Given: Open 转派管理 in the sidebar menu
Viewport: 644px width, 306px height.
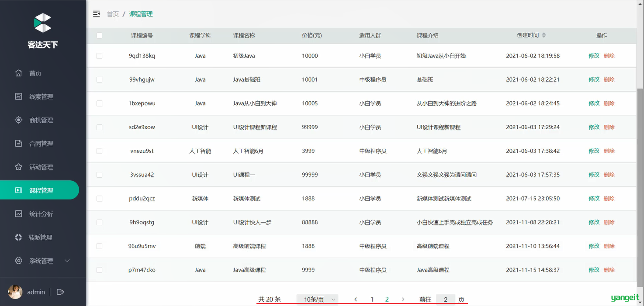Looking at the screenshot, I should tap(39, 237).
